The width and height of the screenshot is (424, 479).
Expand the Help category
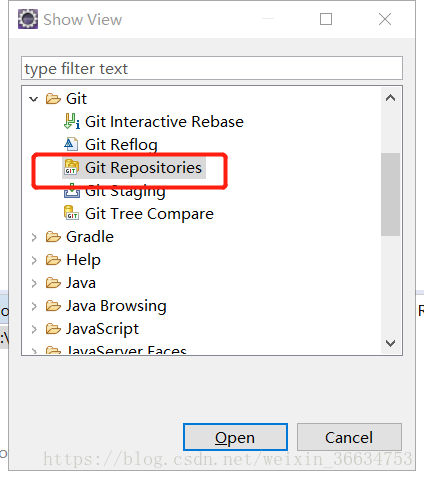(x=34, y=260)
